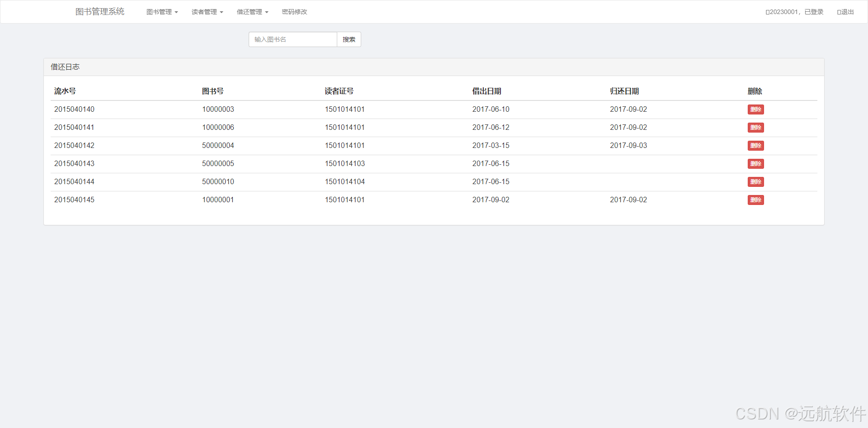Delete the row for book 50000004
Image resolution: width=868 pixels, height=428 pixels.
[x=755, y=145]
